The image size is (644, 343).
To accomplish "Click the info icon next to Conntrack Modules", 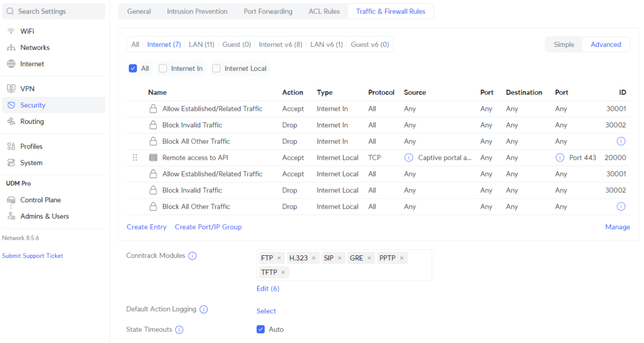I will [192, 256].
